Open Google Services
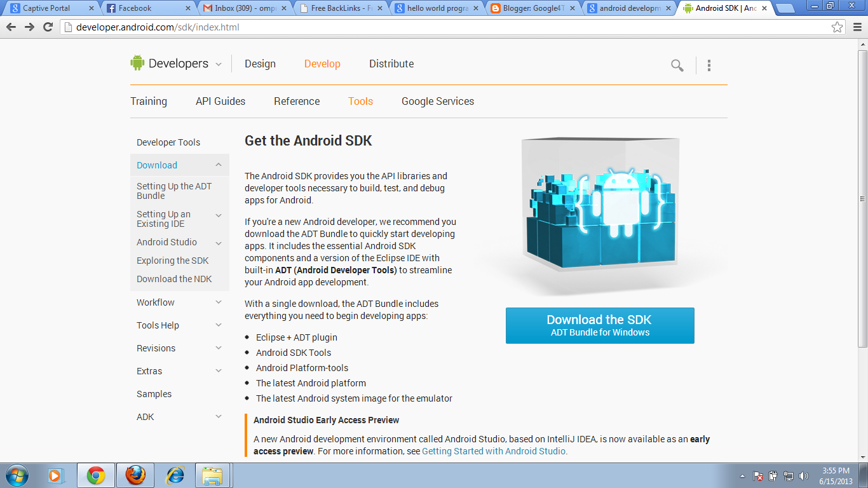This screenshot has height=488, width=868. click(x=438, y=101)
